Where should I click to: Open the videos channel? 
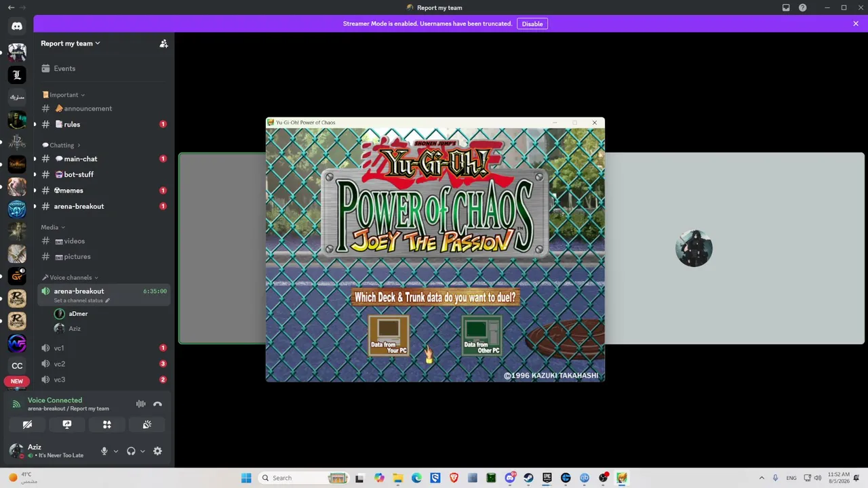pos(103,241)
